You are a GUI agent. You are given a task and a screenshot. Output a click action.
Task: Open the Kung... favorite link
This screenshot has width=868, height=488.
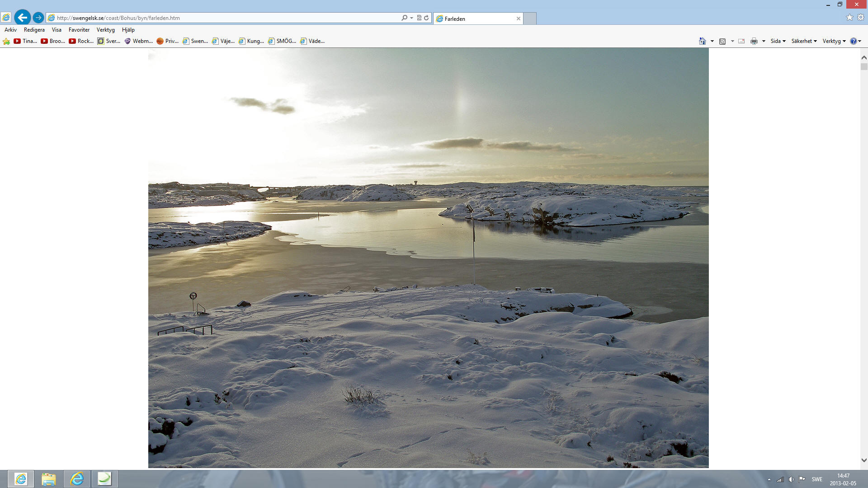251,41
